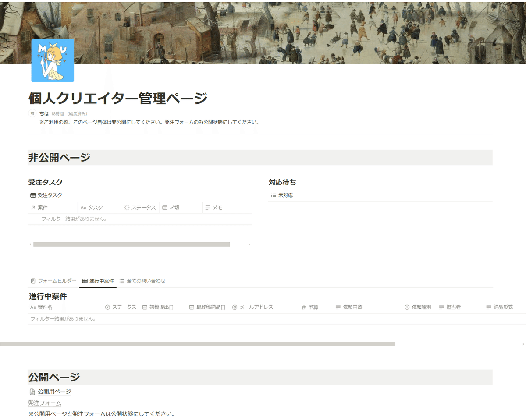Click the 受注タスク table horizontal scrollbar
The height and width of the screenshot is (420, 526).
(131, 244)
